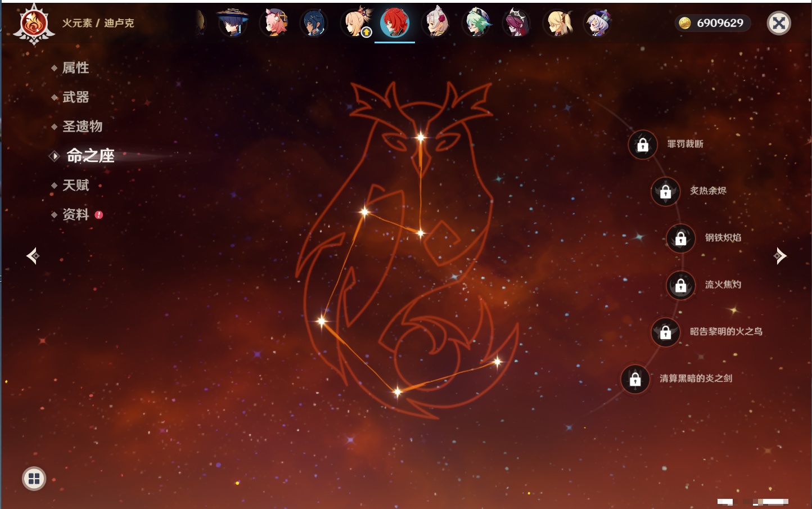
Task: Go to the next character with right arrow
Action: click(780, 256)
